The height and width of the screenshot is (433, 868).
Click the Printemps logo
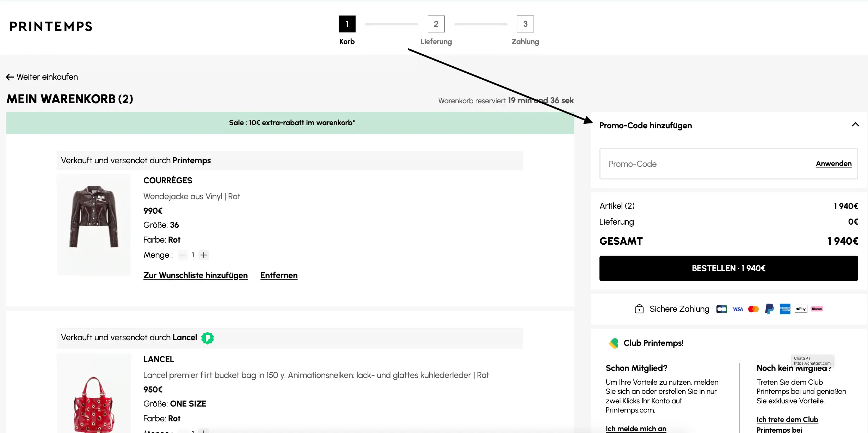[x=51, y=26]
